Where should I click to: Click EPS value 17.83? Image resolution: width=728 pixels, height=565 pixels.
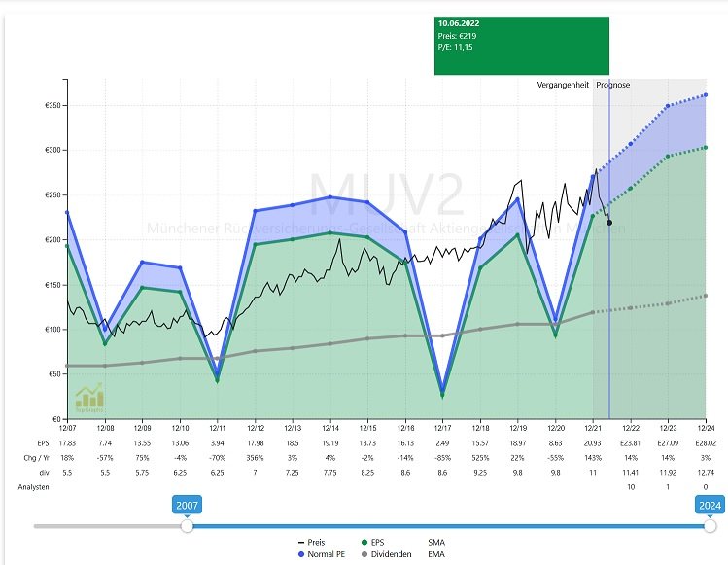click(x=67, y=443)
